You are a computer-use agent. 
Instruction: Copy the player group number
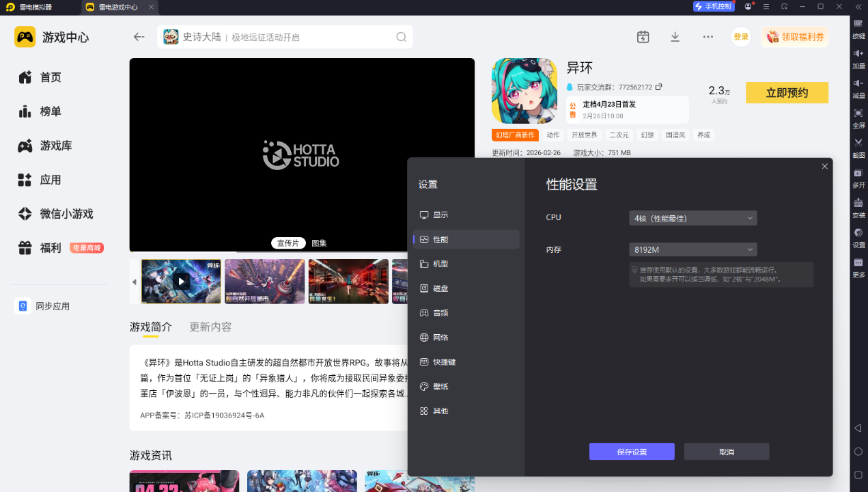(659, 87)
